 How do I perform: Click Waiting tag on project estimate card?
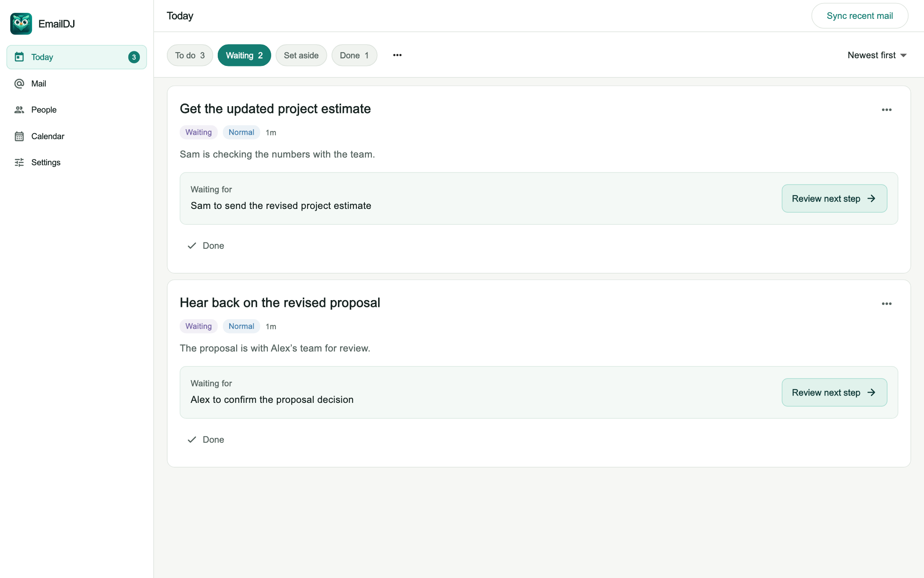[198, 132]
